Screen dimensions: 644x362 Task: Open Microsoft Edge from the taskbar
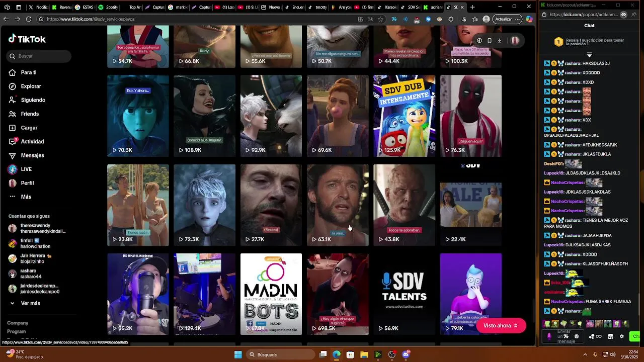click(336, 354)
